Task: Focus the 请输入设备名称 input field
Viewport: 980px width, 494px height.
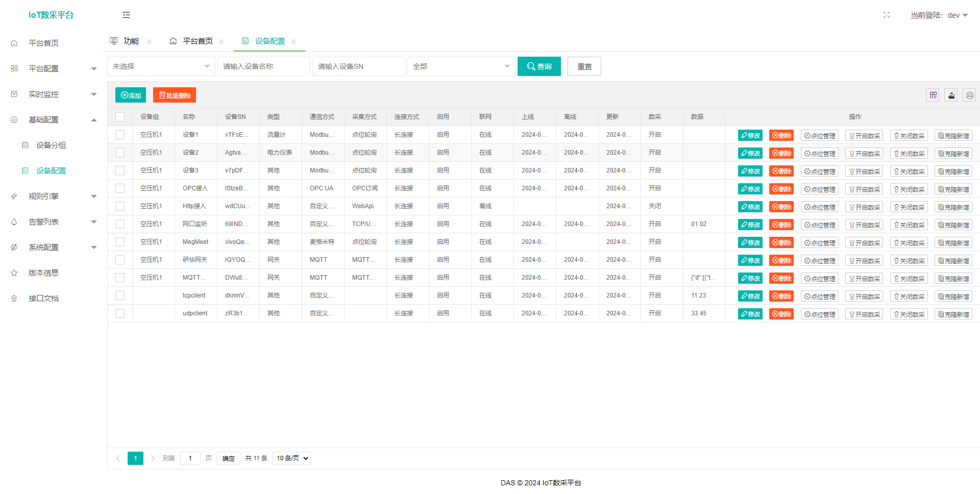Action: (x=264, y=66)
